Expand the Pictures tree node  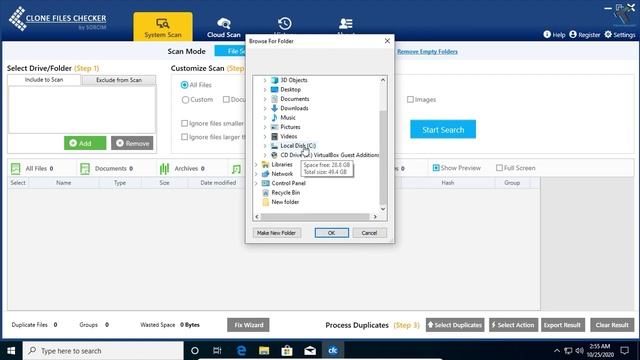265,127
